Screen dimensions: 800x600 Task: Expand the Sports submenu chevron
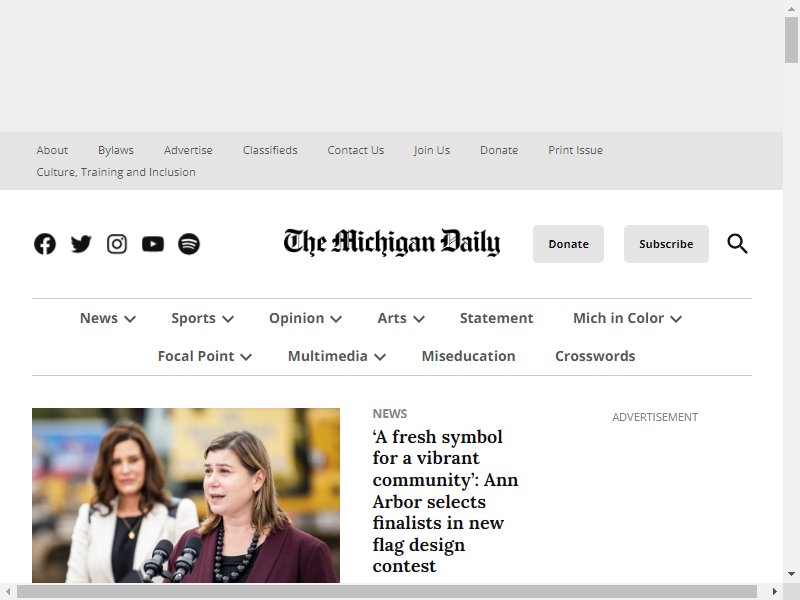coord(228,319)
